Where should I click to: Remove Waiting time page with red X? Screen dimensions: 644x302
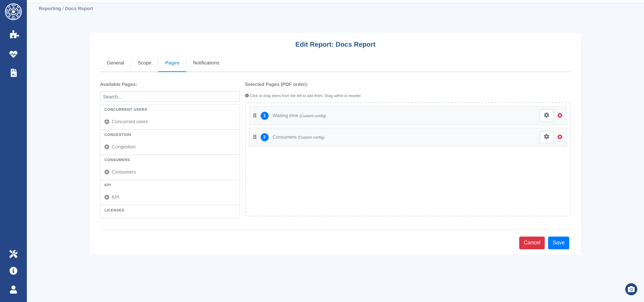[560, 115]
